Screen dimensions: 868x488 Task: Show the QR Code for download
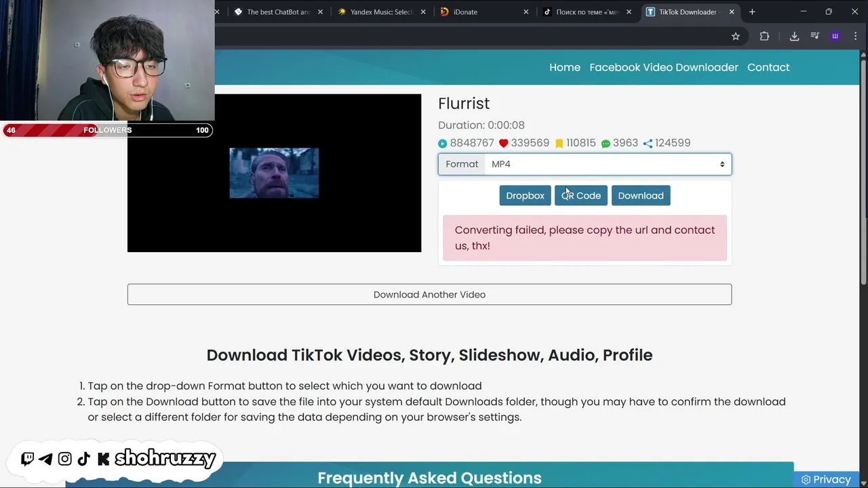click(x=581, y=195)
